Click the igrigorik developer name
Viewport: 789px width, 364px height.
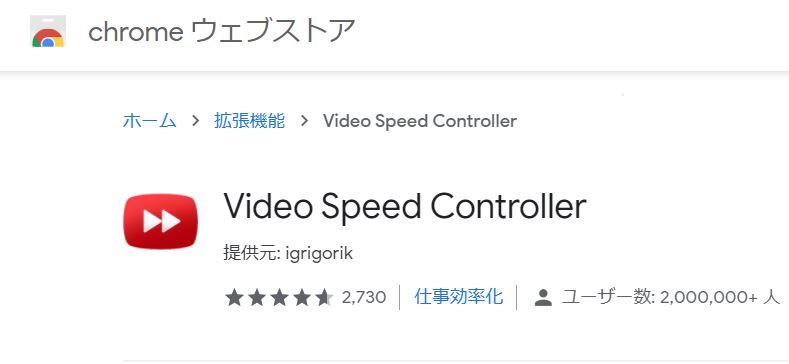click(319, 254)
